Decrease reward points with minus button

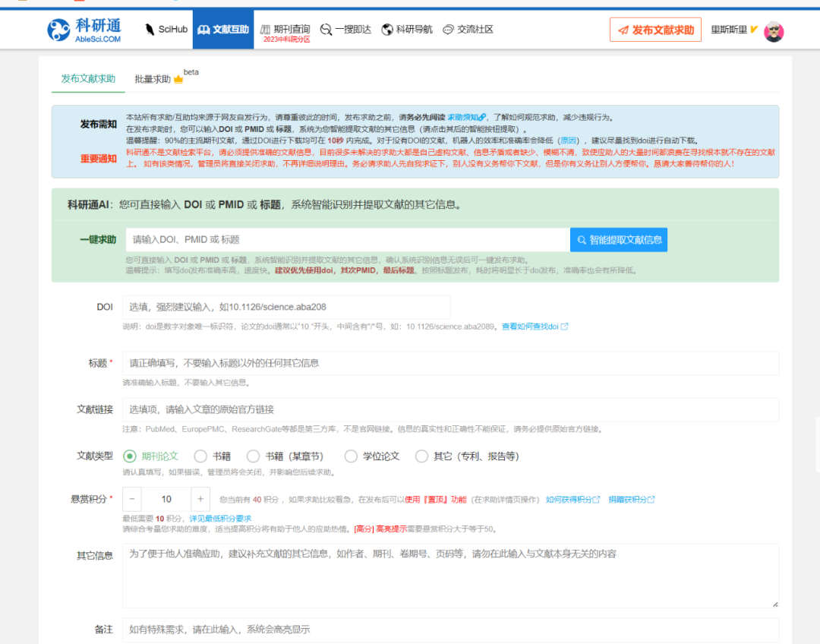point(132,499)
